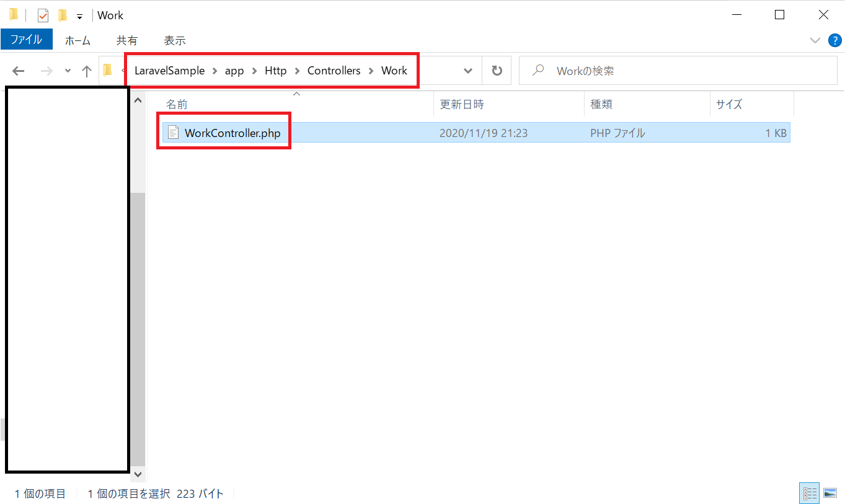Expand the chevron after Http breadcrumb
This screenshot has height=504, width=845.
297,71
